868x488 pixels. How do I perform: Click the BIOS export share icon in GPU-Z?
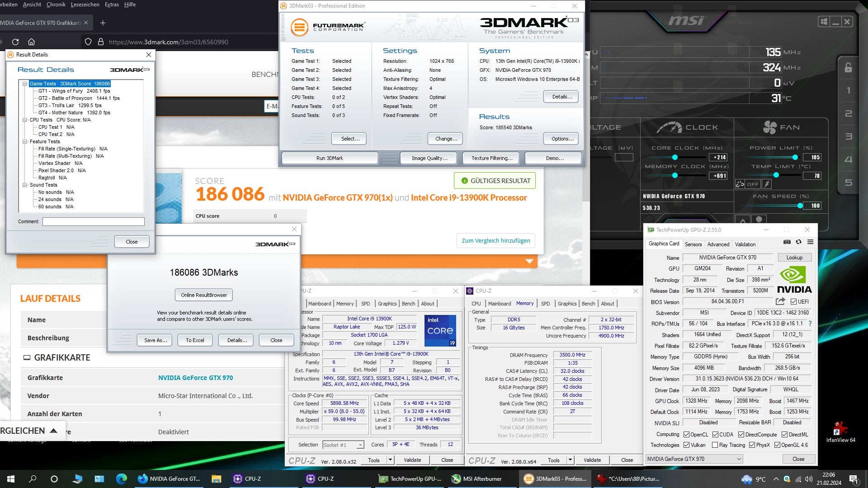780,301
